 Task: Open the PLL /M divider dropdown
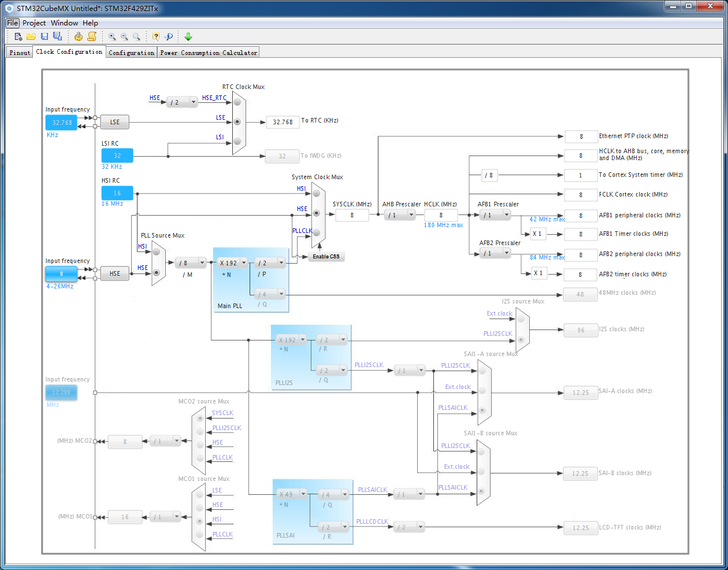191,262
